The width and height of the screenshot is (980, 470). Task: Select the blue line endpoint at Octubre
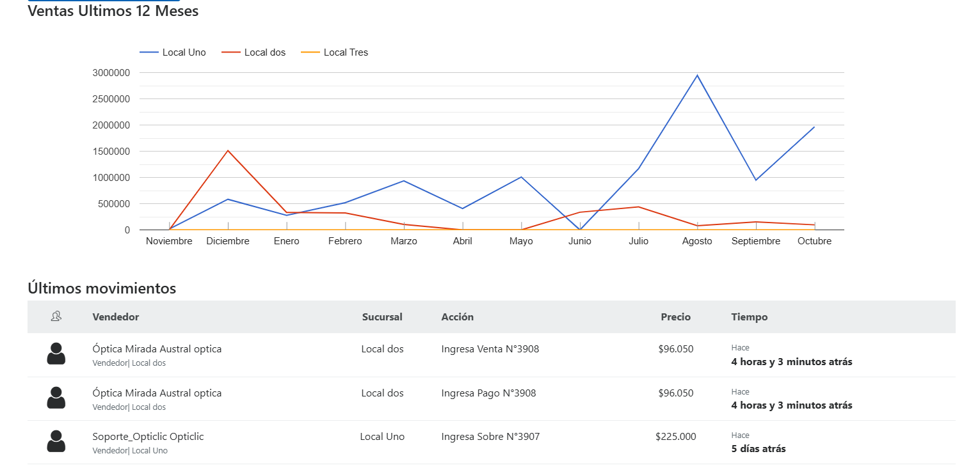pos(814,127)
